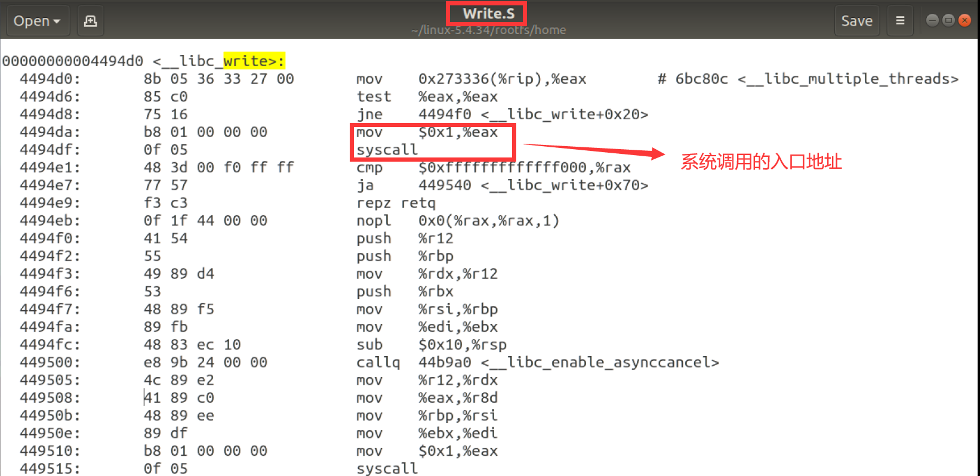Viewport: 980px width, 476px height.
Task: Click 'push %rbp' instruction
Action: coord(405,256)
